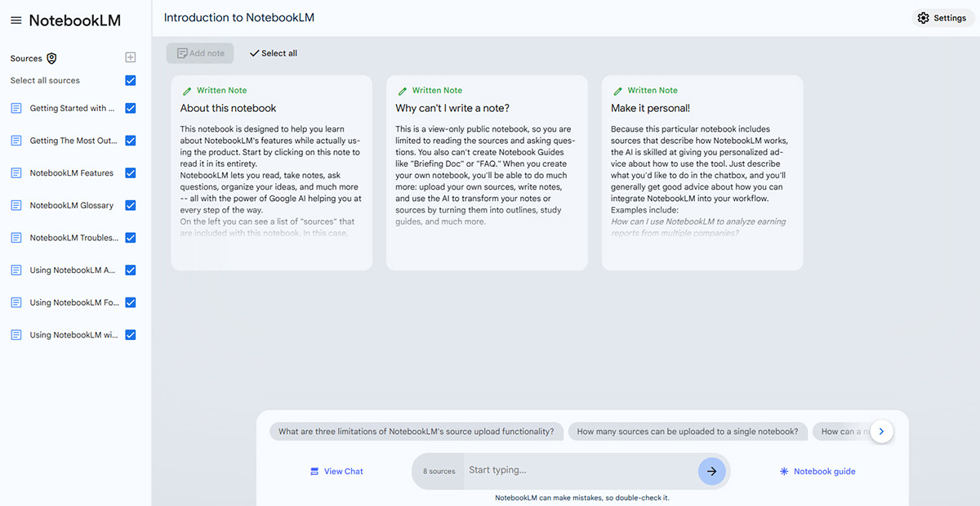Open the Make it personal note card

[x=702, y=172]
